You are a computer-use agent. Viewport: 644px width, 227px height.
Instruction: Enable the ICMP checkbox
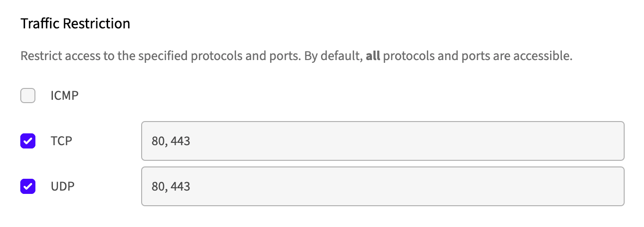(28, 96)
